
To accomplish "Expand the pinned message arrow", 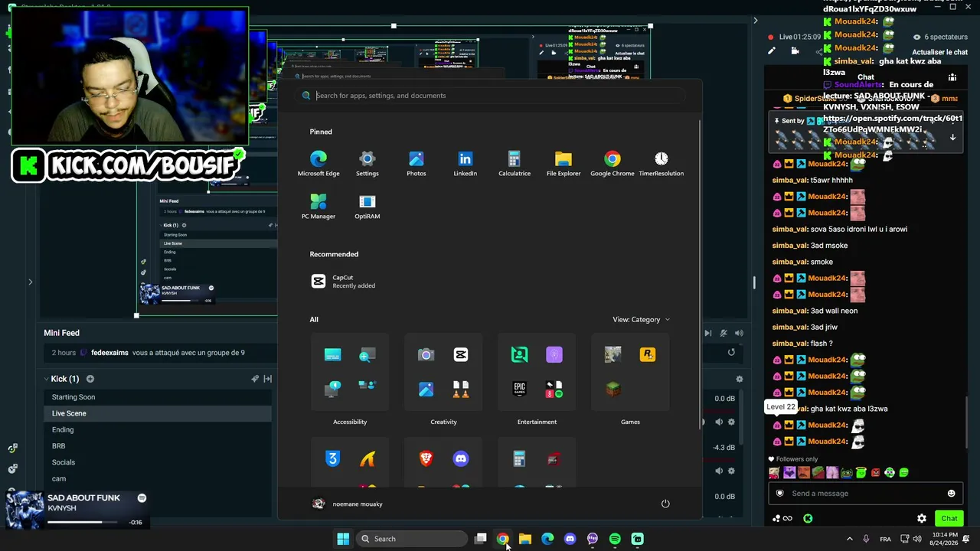I will 952,138.
